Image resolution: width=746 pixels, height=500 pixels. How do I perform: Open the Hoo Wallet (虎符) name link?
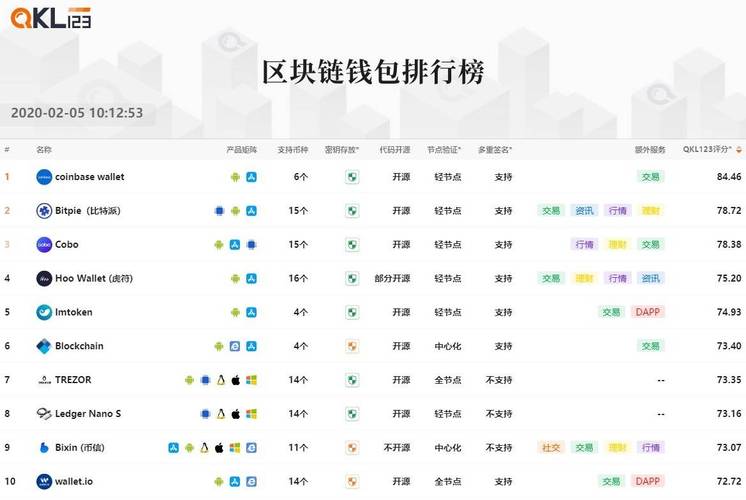click(94, 278)
